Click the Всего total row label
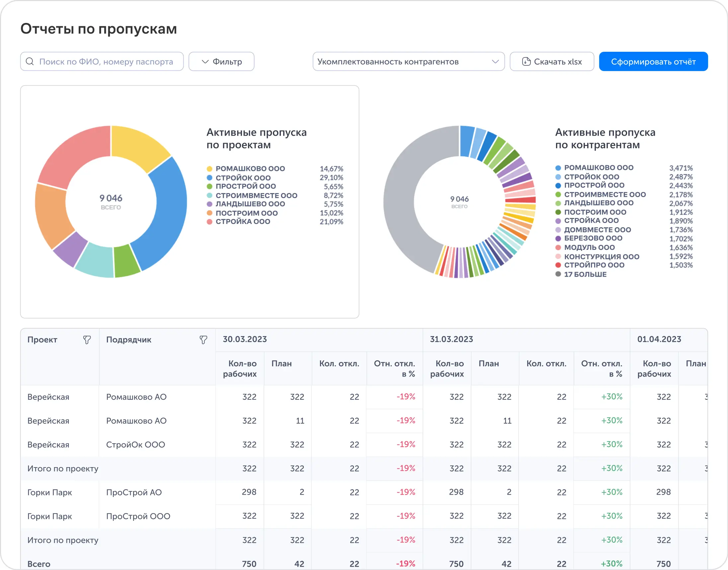Image resolution: width=728 pixels, height=570 pixels. point(39,564)
